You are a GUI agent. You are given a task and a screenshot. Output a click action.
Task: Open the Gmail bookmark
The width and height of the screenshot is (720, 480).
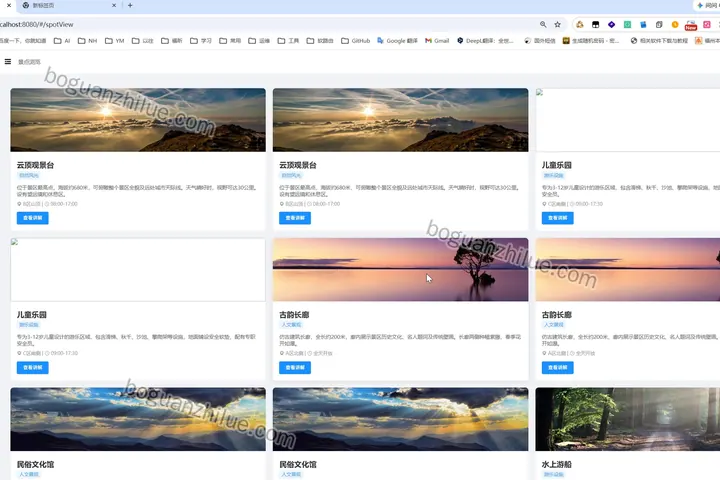click(437, 41)
